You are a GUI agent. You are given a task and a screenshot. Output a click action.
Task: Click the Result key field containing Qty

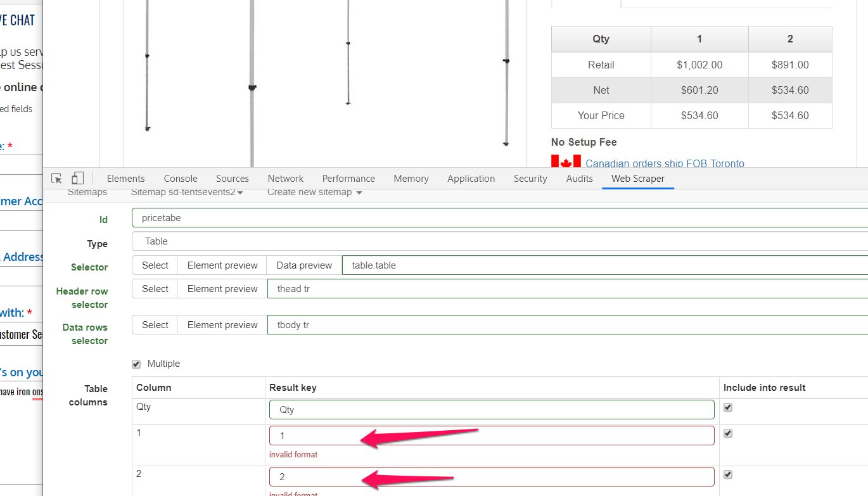[492, 410]
